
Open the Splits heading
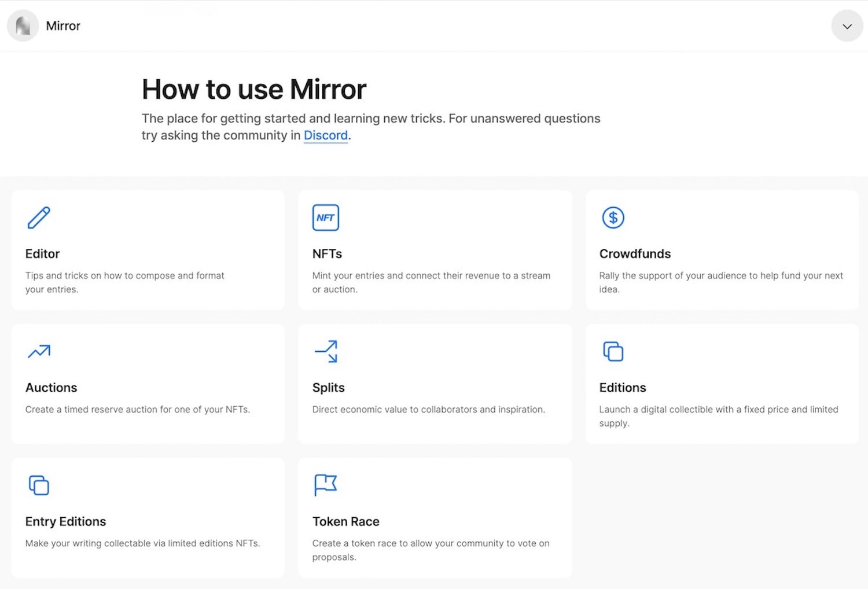328,387
